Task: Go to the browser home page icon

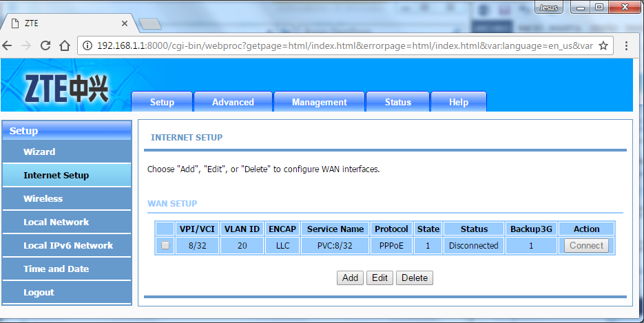Action: coord(65,45)
